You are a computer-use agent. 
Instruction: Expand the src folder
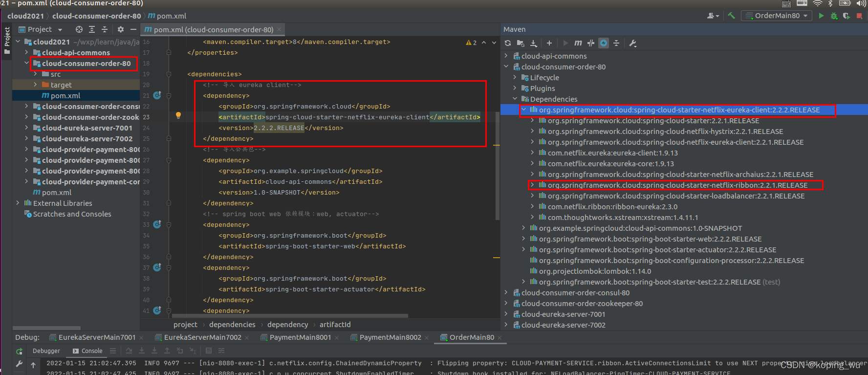click(x=35, y=74)
